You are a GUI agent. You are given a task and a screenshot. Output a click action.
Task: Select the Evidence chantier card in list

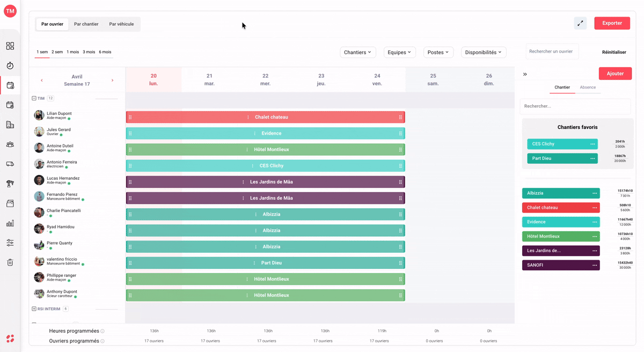561,222
